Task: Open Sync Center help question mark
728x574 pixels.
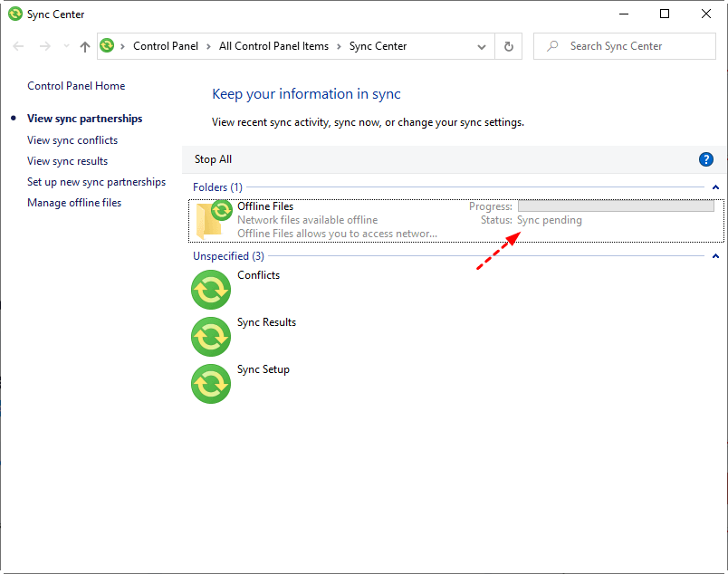Action: 705,159
